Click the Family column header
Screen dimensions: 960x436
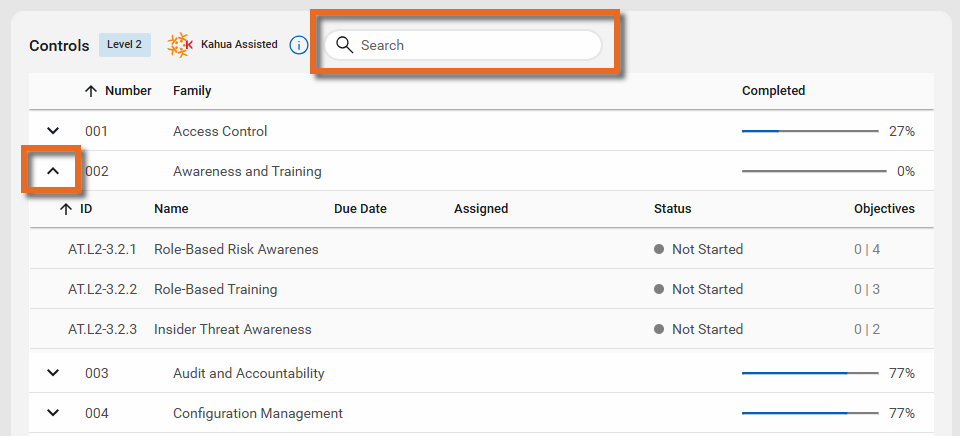coord(192,91)
